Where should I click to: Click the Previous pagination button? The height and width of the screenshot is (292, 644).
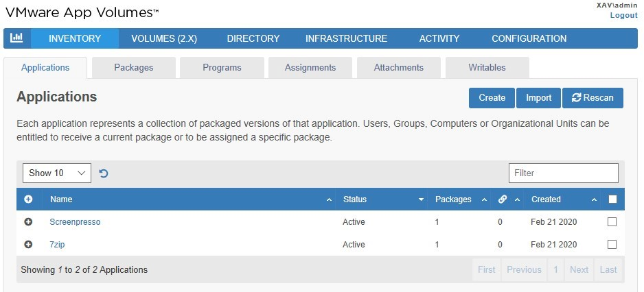[x=524, y=270]
